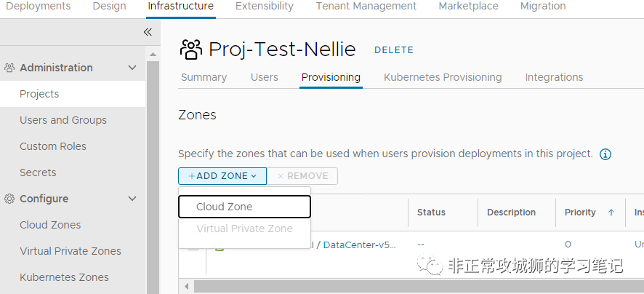Go to Custom Roles page

[x=53, y=146]
